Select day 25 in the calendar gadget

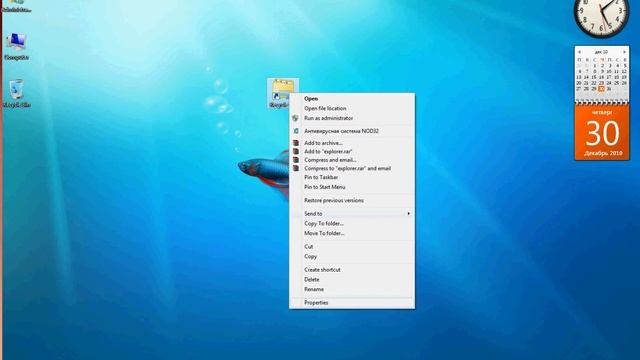(x=616, y=83)
